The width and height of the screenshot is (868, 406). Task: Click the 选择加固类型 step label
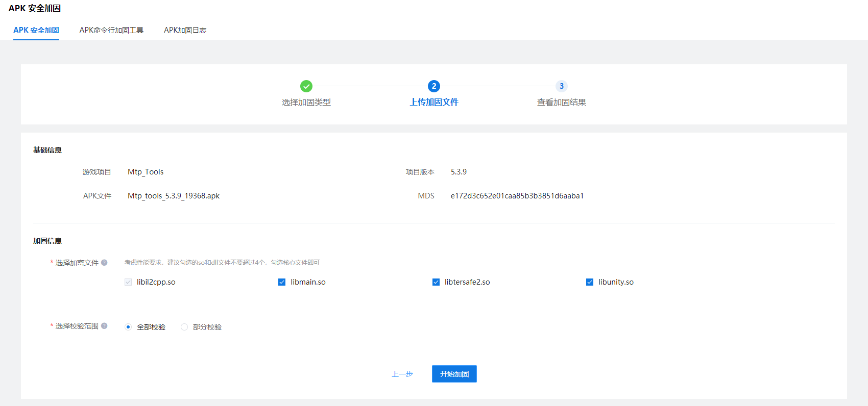pos(306,103)
